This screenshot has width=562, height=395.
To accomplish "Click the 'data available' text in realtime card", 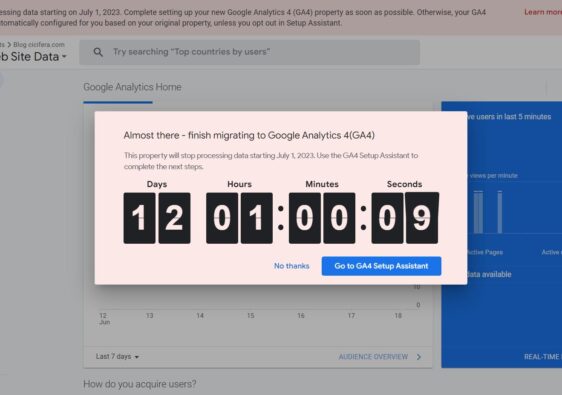I will click(x=489, y=275).
